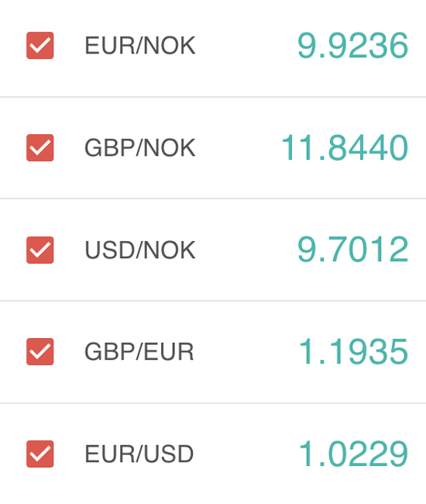
Task: Open the 11.8440 rate value
Action: pos(345,148)
